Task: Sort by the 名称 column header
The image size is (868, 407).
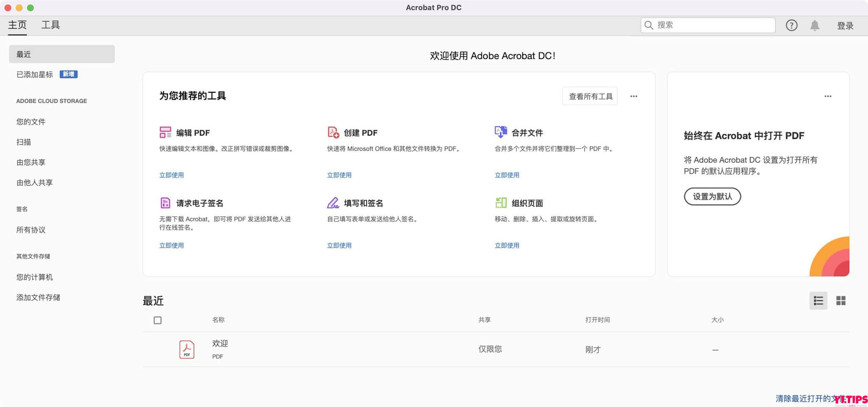Action: tap(218, 320)
